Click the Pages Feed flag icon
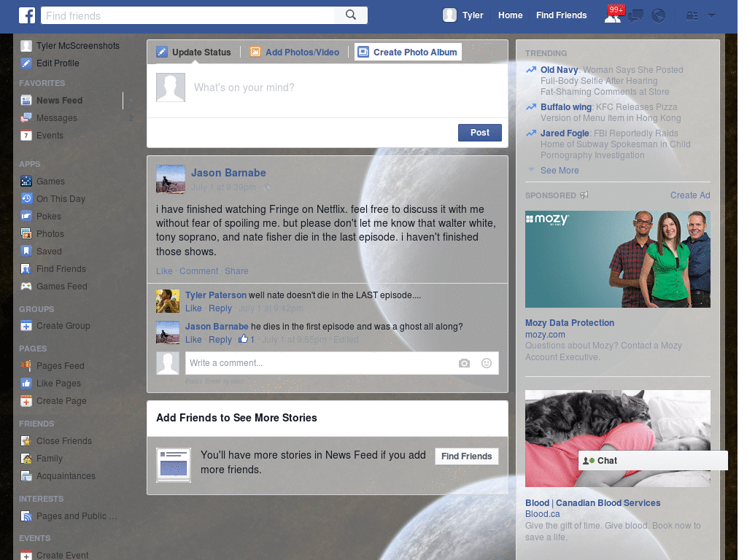The image size is (747, 560). pyautogui.click(x=26, y=366)
